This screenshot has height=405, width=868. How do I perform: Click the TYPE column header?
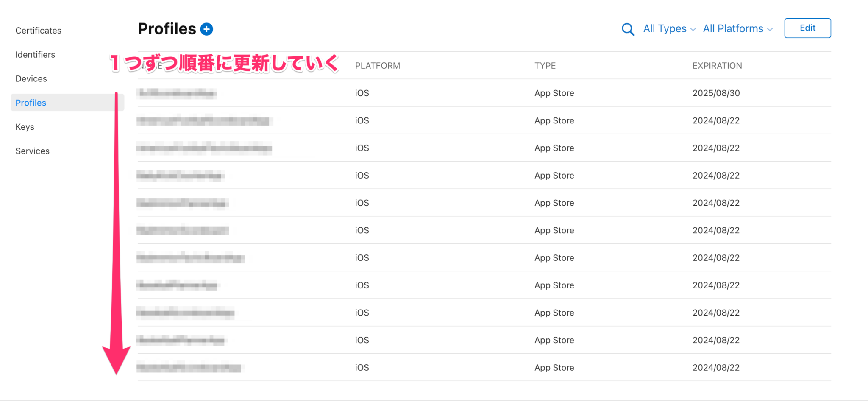(x=545, y=66)
